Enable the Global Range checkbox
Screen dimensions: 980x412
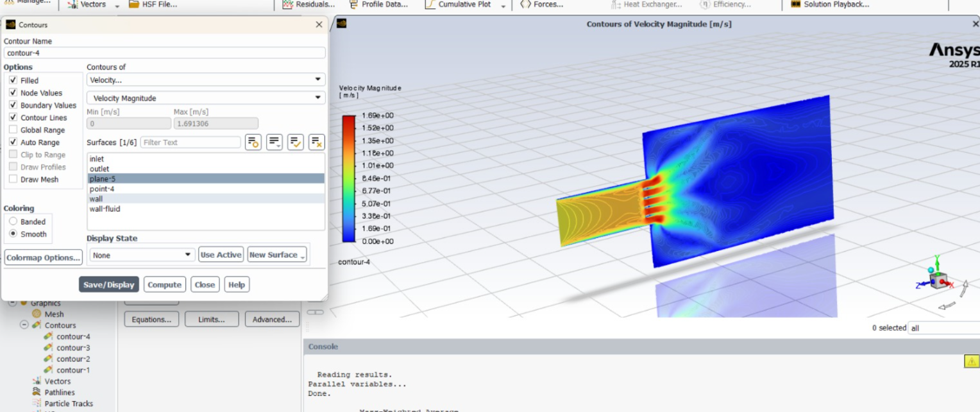pos(13,130)
